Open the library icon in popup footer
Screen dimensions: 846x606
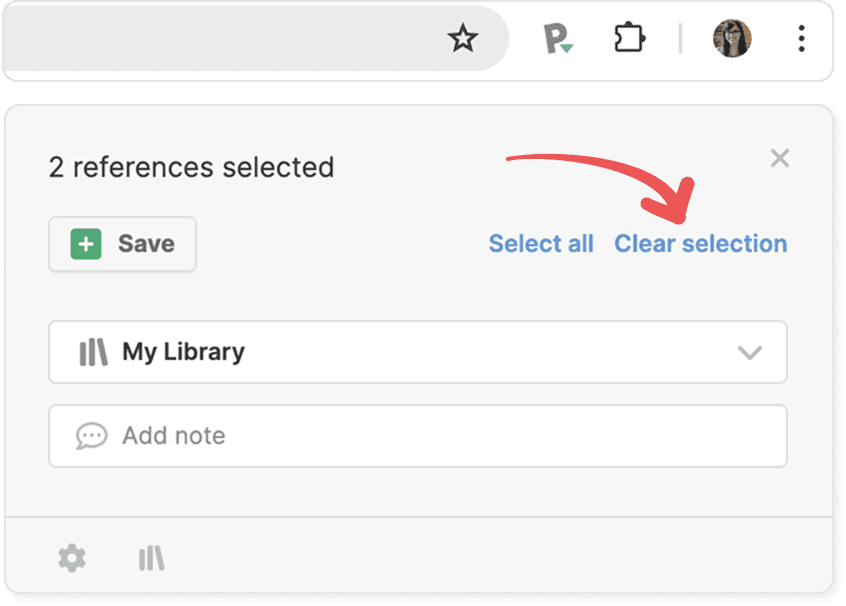[x=151, y=557]
